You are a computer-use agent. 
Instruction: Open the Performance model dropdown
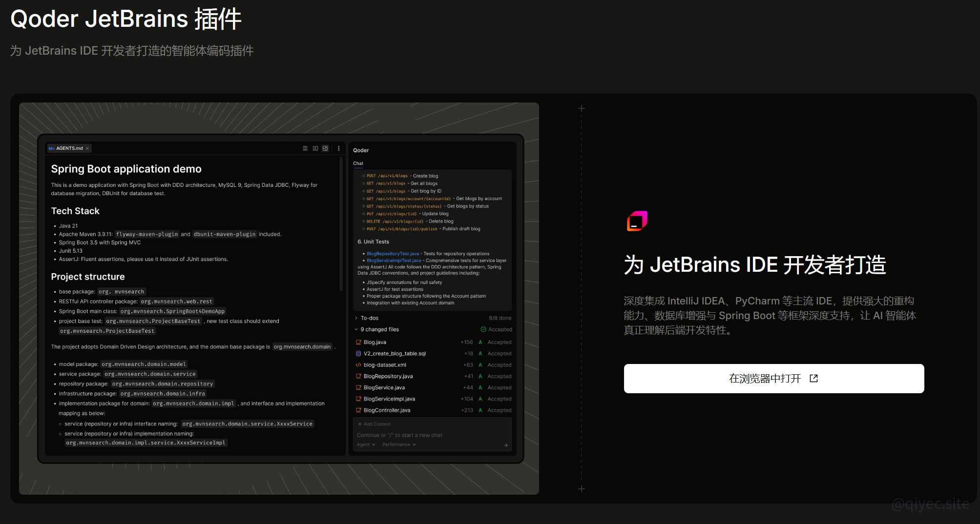[x=398, y=444]
